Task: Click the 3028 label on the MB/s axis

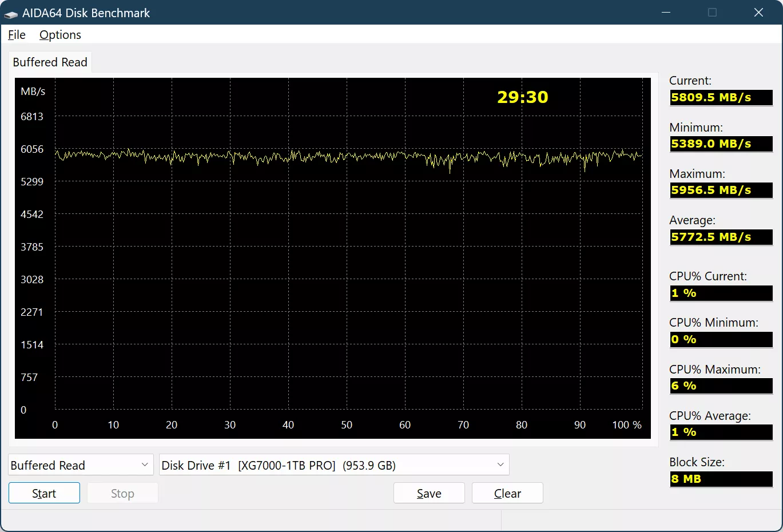Action: [32, 280]
